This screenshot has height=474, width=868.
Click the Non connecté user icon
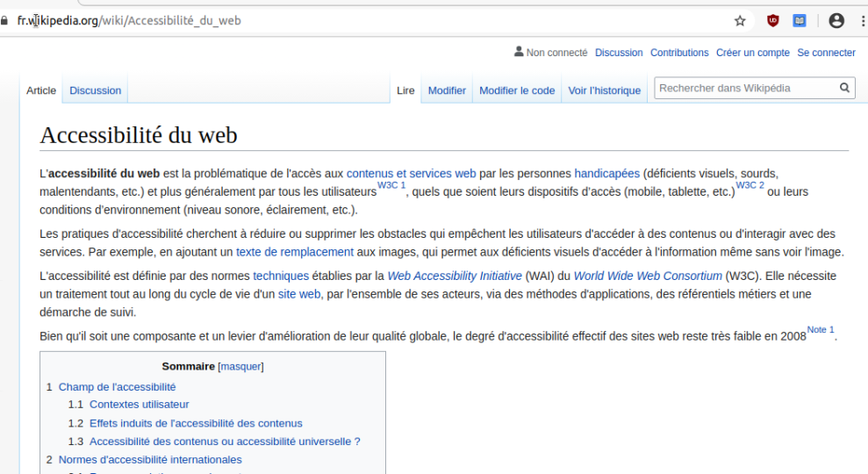(x=519, y=52)
